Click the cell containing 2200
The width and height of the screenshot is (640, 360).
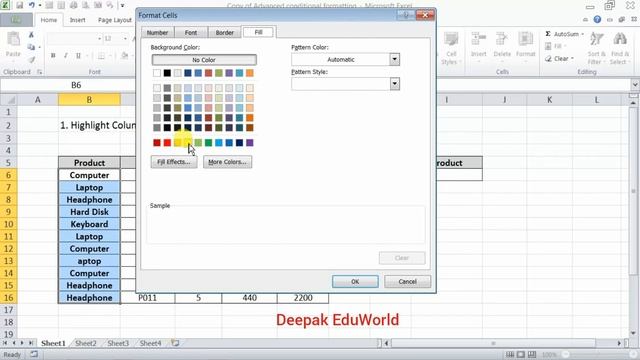pyautogui.click(x=303, y=298)
